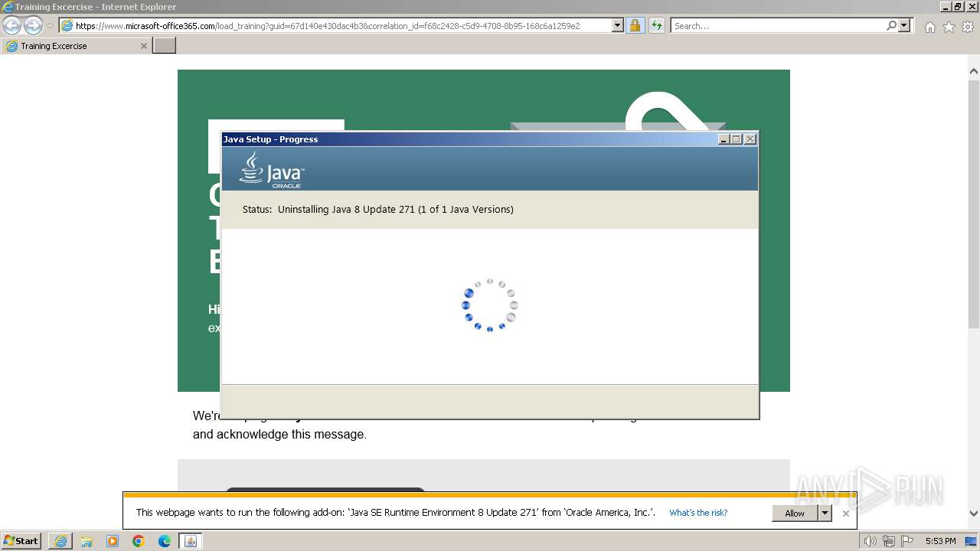Switch to the Java Setup taskbar button
This screenshot has width=980, height=551.
191,541
